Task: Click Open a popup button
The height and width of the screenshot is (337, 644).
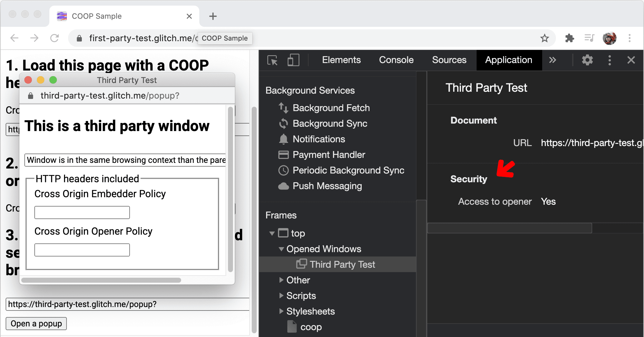Action: (x=37, y=323)
